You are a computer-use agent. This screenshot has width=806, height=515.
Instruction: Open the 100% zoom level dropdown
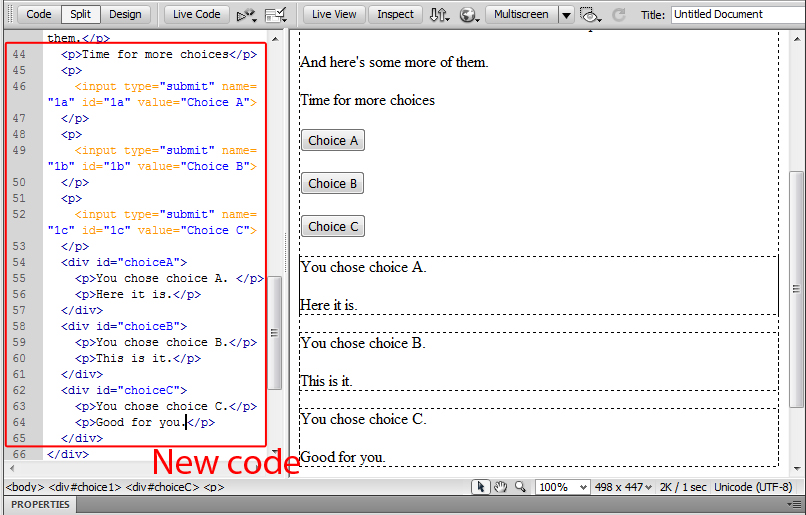562,487
